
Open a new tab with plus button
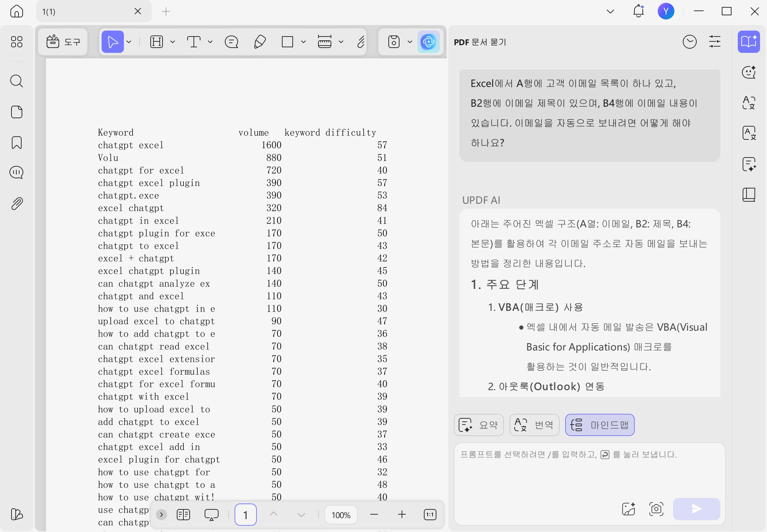coord(166,11)
